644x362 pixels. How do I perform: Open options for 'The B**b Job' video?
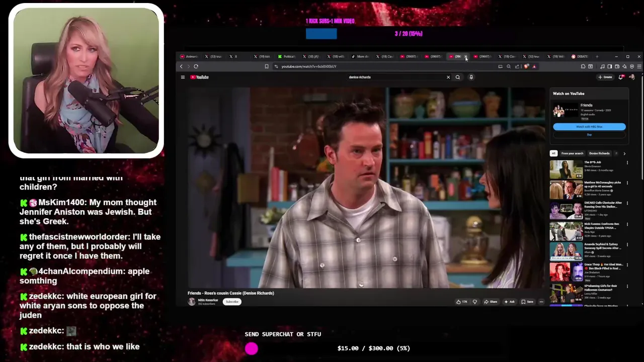point(627,162)
